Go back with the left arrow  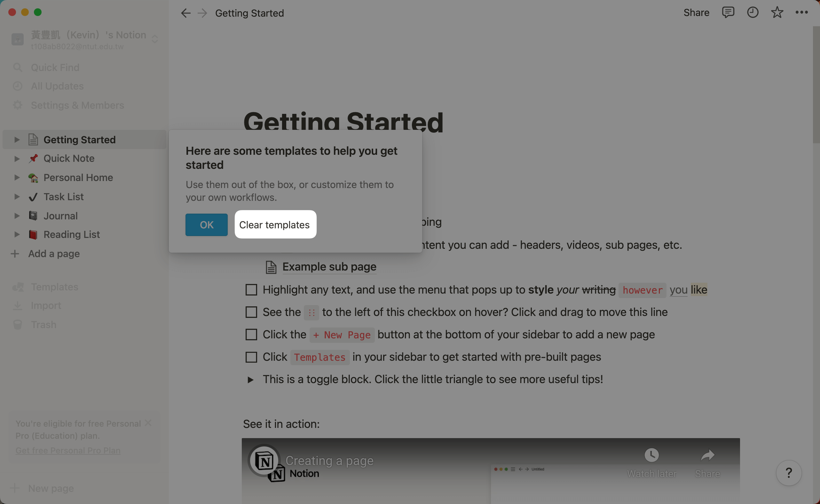click(186, 13)
